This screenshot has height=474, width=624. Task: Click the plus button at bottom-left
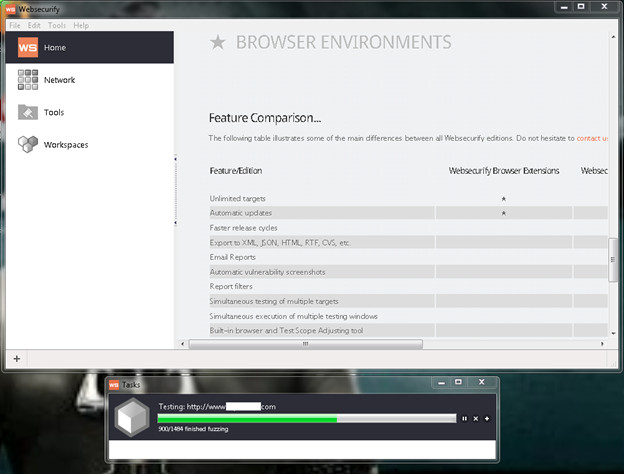point(16,358)
